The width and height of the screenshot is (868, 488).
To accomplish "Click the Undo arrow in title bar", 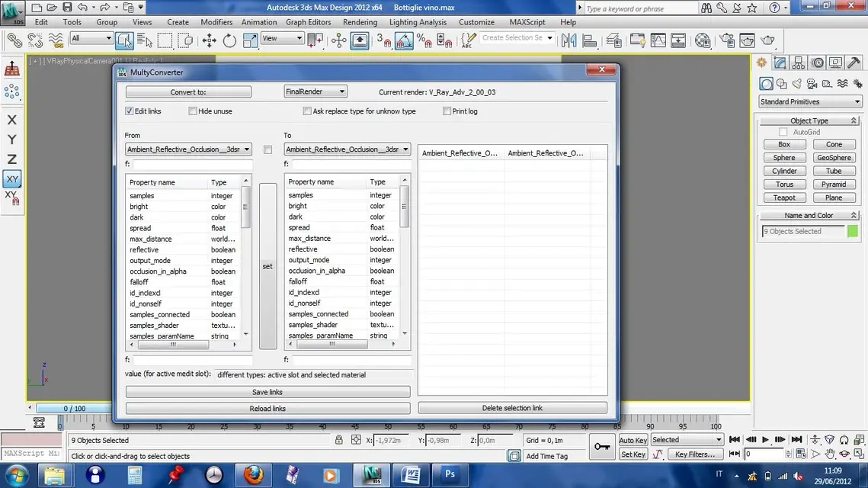I will (x=82, y=7).
